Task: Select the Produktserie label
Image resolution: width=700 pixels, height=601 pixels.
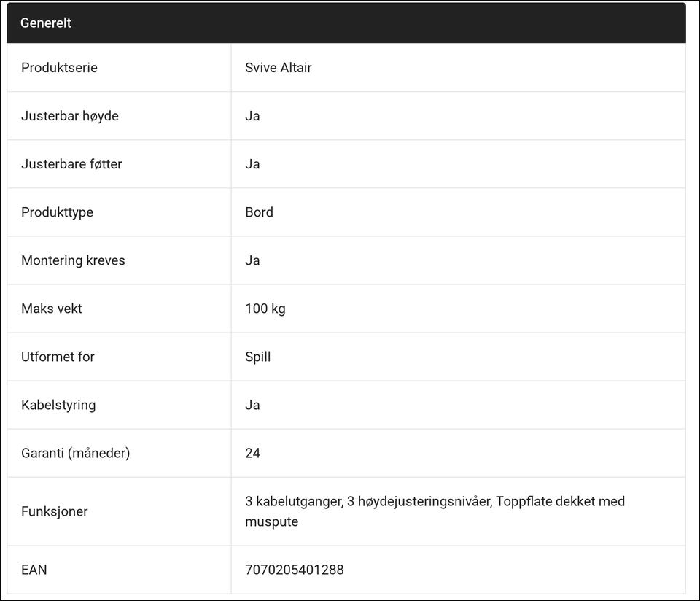Action: pos(59,67)
